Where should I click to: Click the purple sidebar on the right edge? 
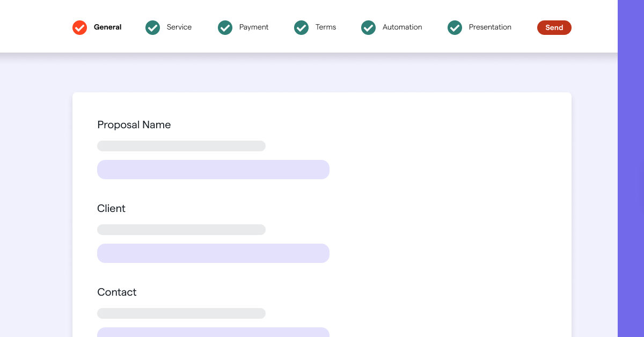coord(631,169)
